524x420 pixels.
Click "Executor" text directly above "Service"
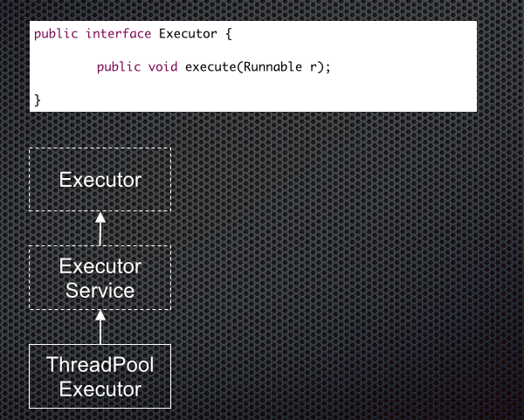(x=100, y=265)
